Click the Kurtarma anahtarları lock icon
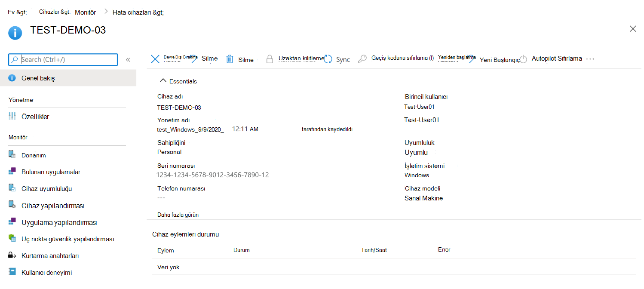Viewport: 644px width, 289px height. pos(12,255)
